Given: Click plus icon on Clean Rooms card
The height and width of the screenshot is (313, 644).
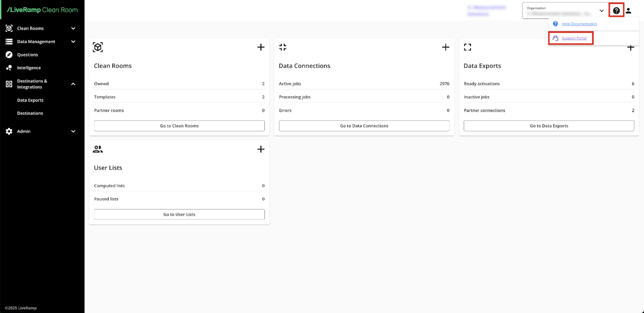Looking at the screenshot, I should [261, 47].
